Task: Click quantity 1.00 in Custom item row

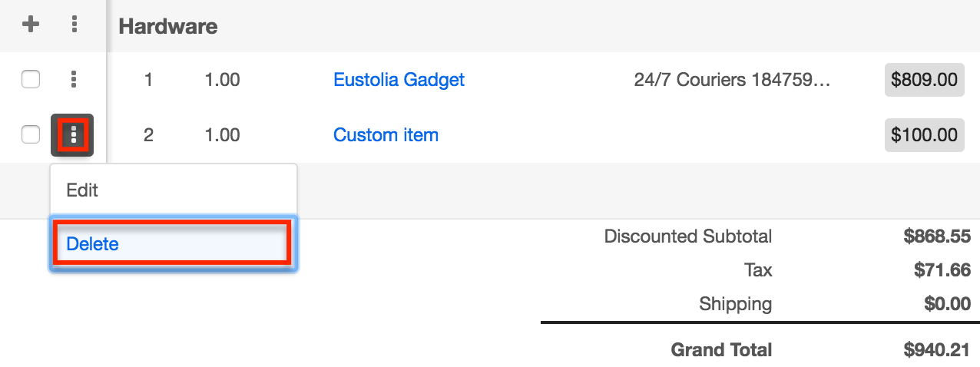Action: 222,135
